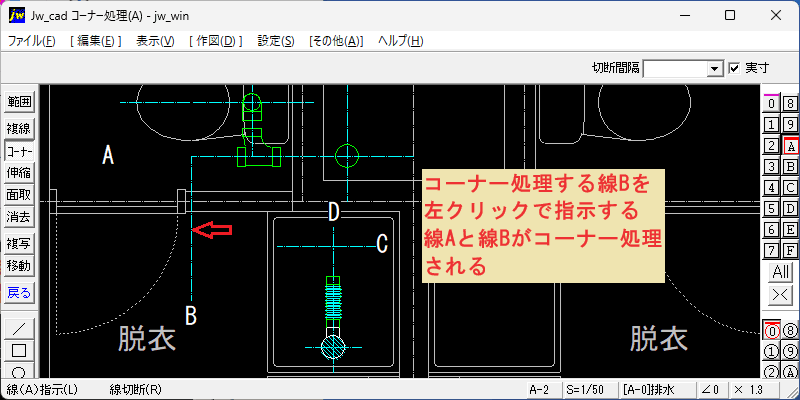Activate the 面取 chamfer tool
This screenshot has height=400, width=800.
[x=19, y=195]
